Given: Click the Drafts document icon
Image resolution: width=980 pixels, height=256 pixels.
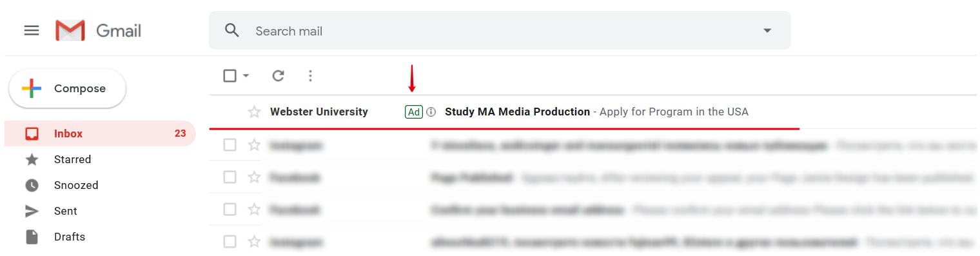Looking at the screenshot, I should (32, 237).
